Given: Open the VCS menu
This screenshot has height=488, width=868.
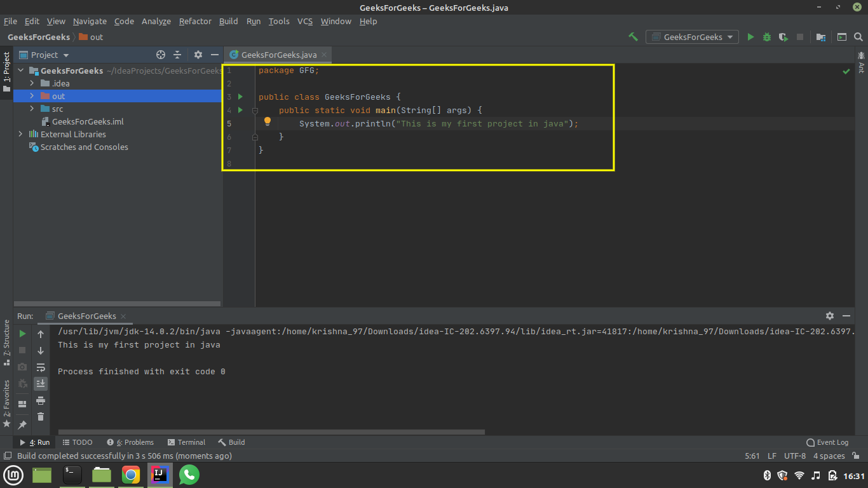Looking at the screenshot, I should (305, 21).
